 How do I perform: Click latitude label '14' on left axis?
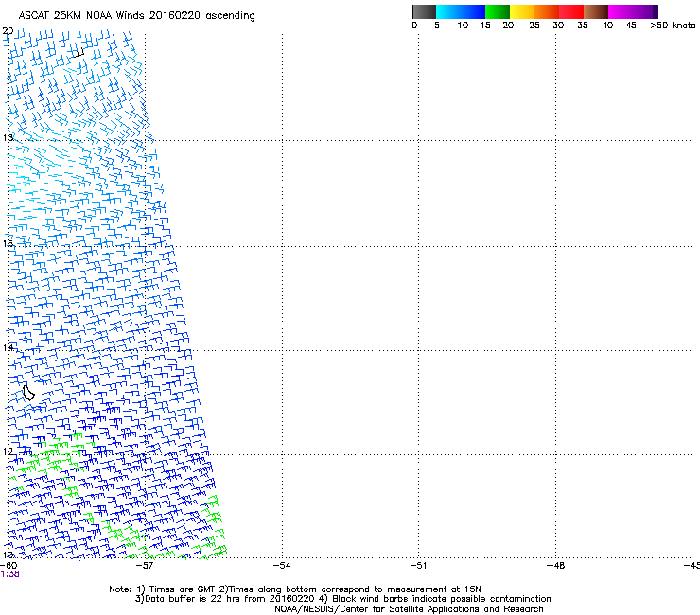point(8,347)
